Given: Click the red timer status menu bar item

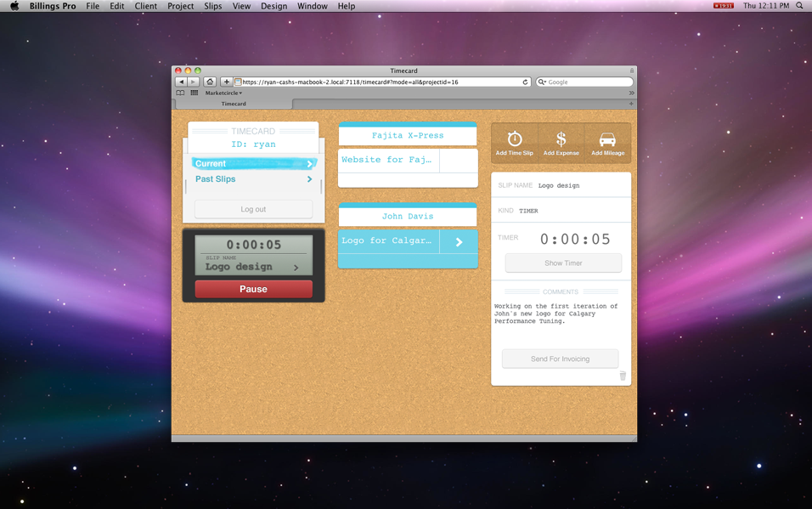Looking at the screenshot, I should click(x=724, y=6).
